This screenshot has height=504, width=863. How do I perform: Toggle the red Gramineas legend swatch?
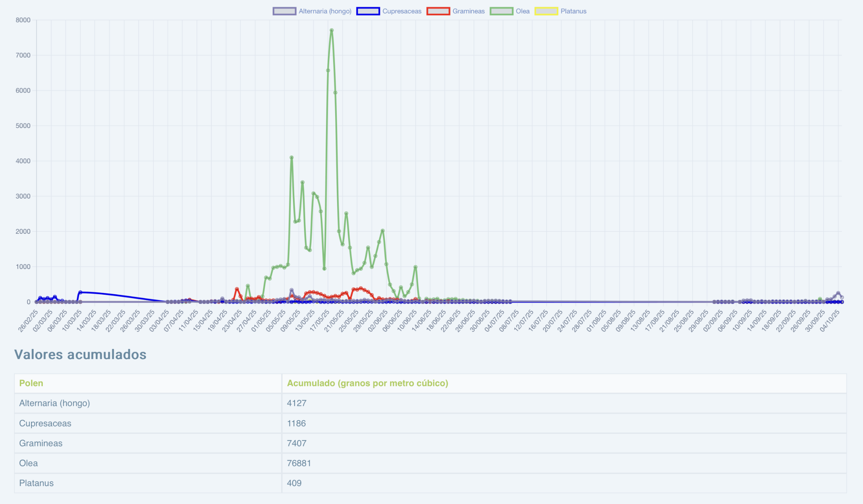pyautogui.click(x=438, y=11)
